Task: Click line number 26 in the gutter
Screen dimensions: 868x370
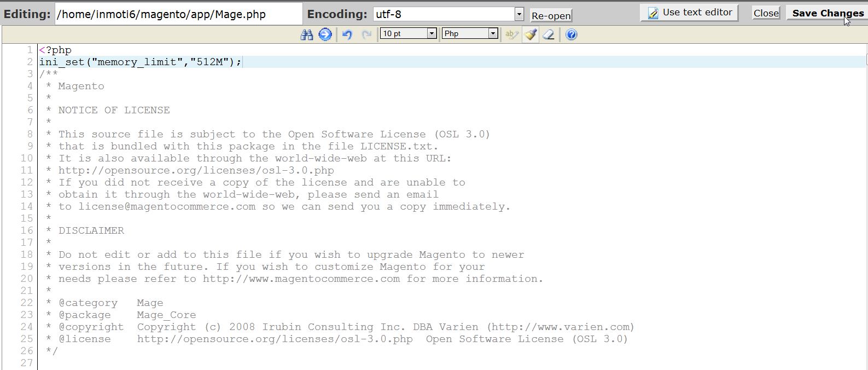Action: click(x=27, y=351)
